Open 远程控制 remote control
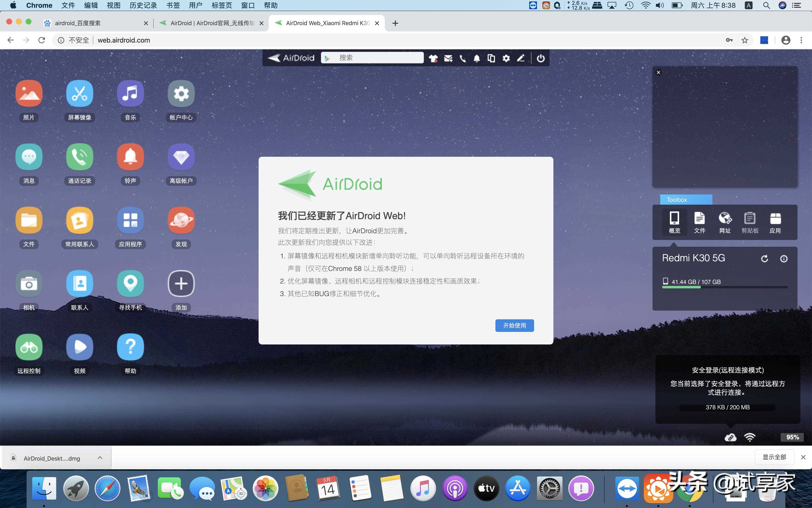812x508 pixels. [29, 347]
